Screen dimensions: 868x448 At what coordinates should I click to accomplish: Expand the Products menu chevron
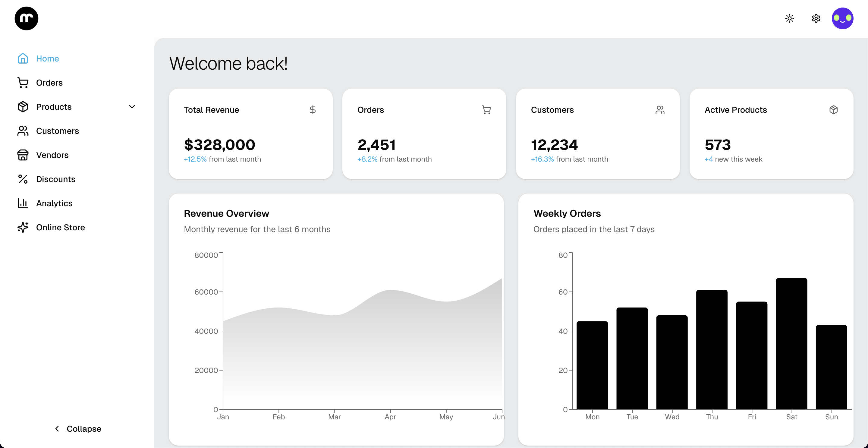click(x=132, y=107)
